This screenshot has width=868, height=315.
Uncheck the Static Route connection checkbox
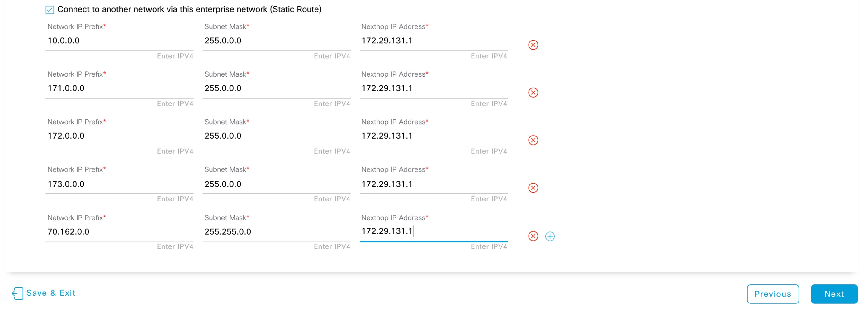tap(50, 10)
